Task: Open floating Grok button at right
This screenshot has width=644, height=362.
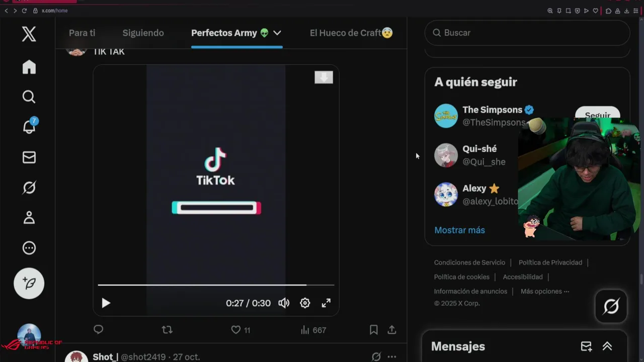Action: point(611,306)
